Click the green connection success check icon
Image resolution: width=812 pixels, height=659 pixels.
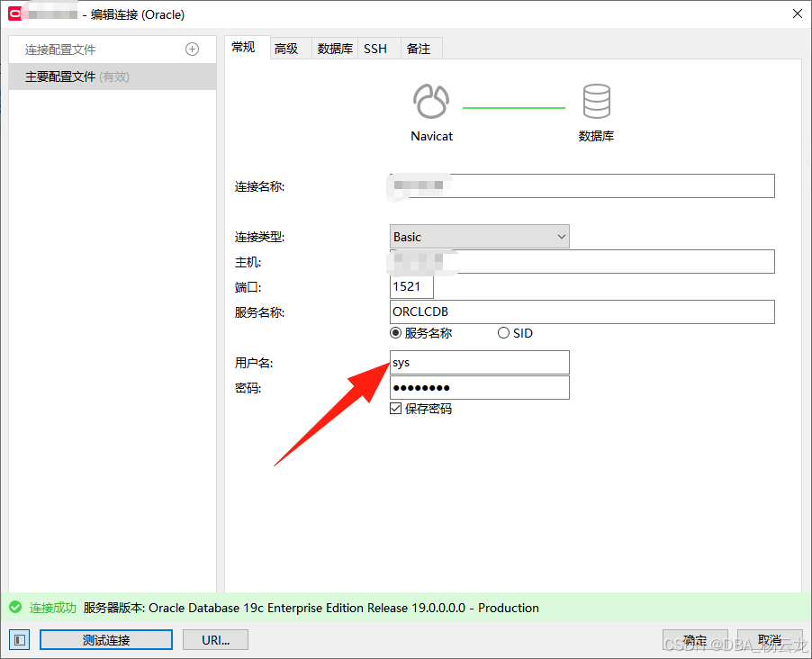pos(15,607)
